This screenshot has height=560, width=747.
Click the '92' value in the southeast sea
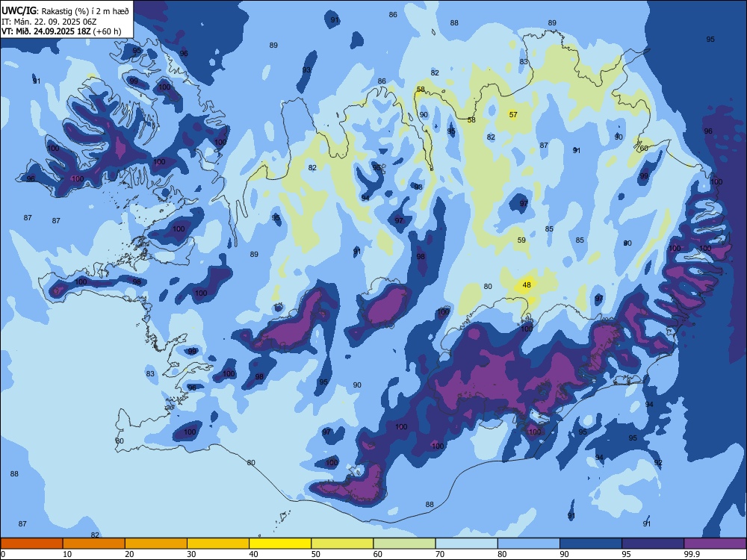[x=658, y=462]
